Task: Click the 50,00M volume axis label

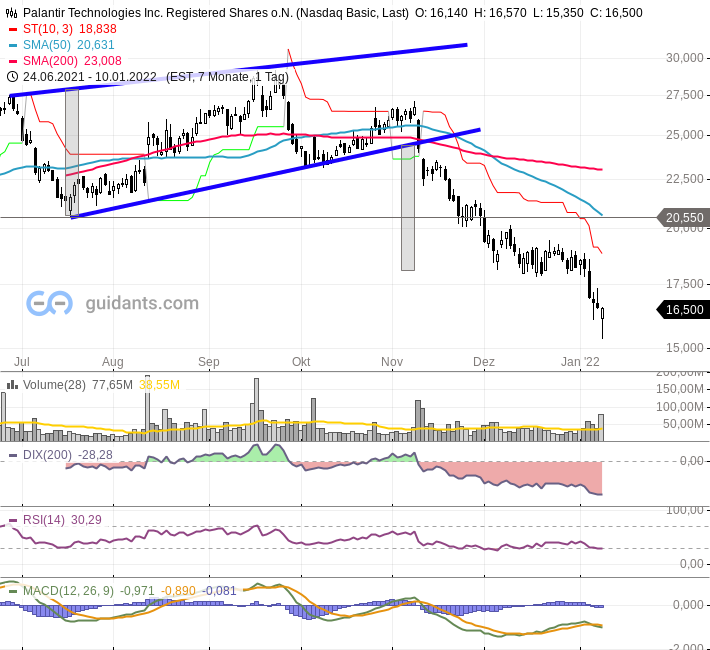Action: coord(683,424)
